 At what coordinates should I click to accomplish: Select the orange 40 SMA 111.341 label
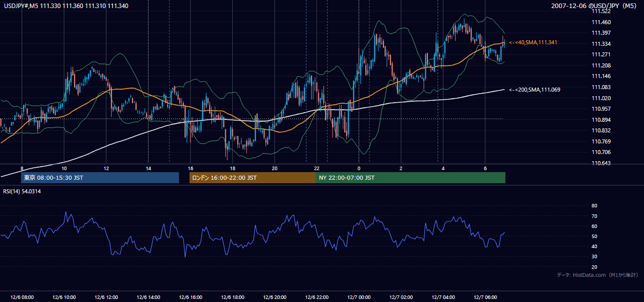pyautogui.click(x=533, y=42)
